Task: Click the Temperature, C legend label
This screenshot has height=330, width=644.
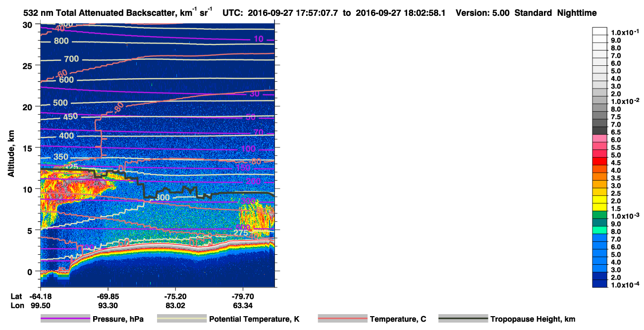Action: [398, 319]
